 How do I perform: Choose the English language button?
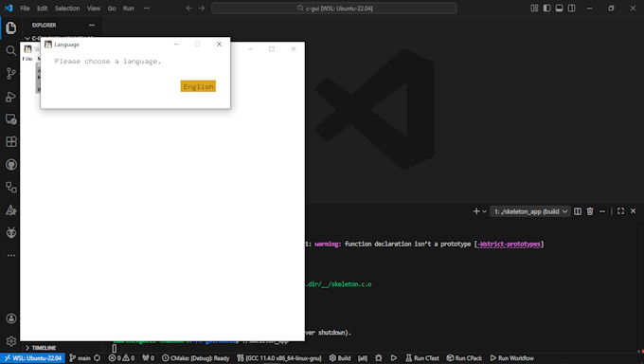point(198,86)
